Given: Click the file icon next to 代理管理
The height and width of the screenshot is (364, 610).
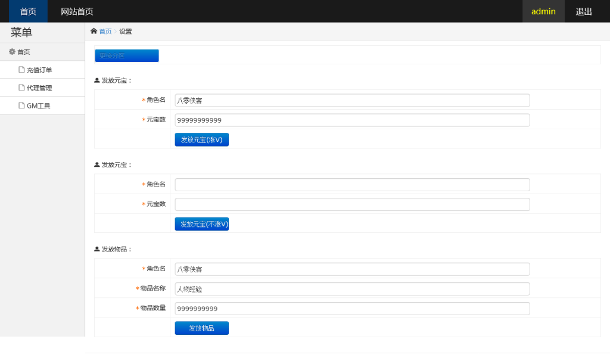Looking at the screenshot, I should click(21, 88).
